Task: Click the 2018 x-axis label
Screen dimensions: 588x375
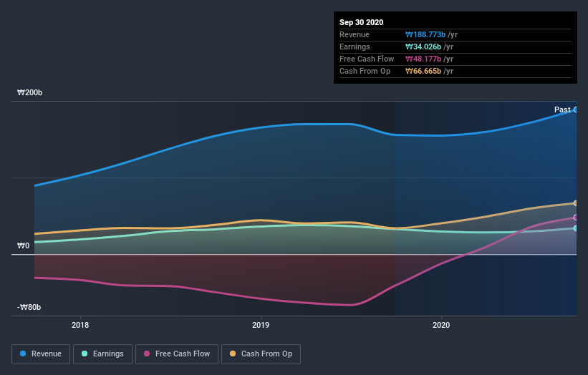Action: tap(80, 325)
